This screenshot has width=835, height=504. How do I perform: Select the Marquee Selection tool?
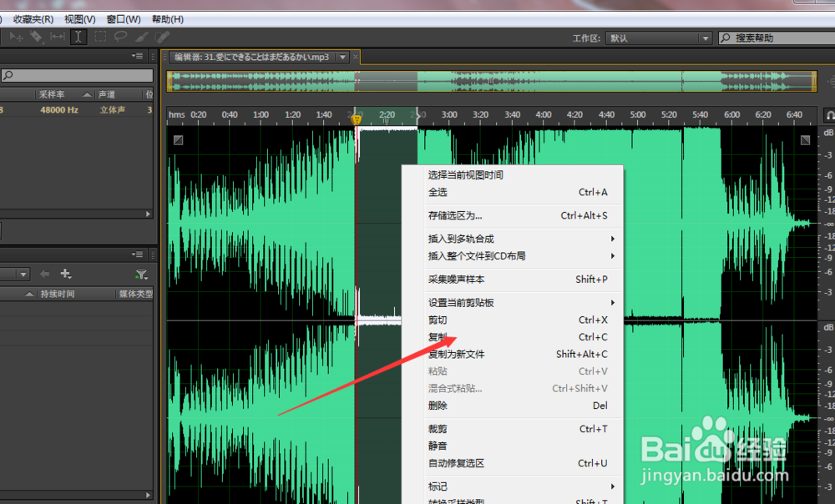[99, 37]
